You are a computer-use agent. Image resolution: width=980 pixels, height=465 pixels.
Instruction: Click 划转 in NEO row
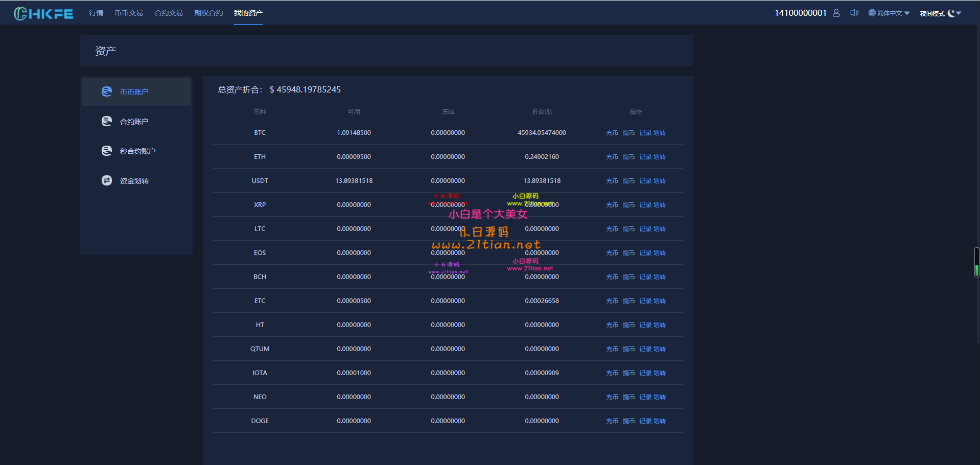[660, 397]
